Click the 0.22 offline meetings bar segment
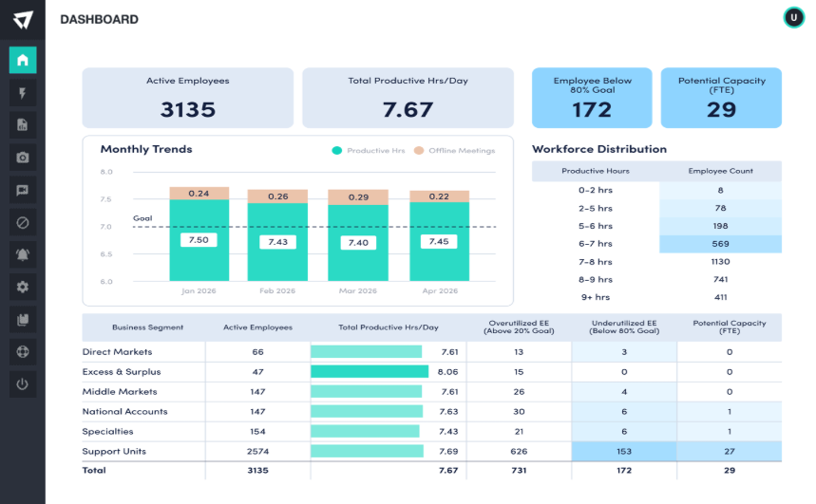This screenshot has width=816, height=504. point(439,196)
